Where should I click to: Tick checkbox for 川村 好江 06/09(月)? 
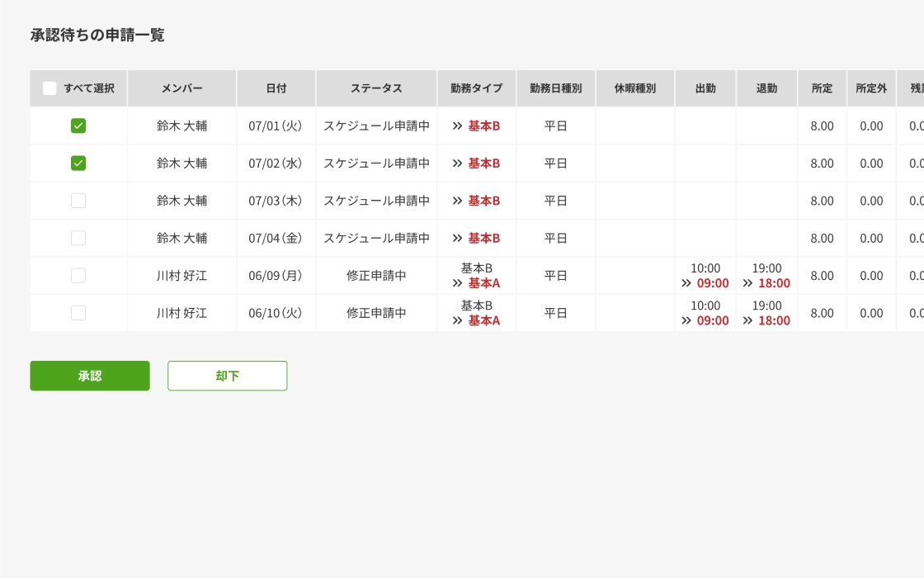tap(78, 276)
